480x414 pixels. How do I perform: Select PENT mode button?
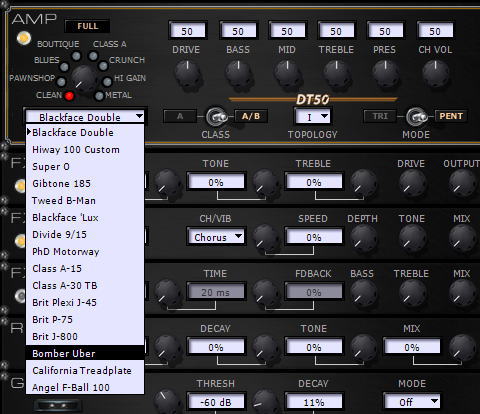[451, 116]
